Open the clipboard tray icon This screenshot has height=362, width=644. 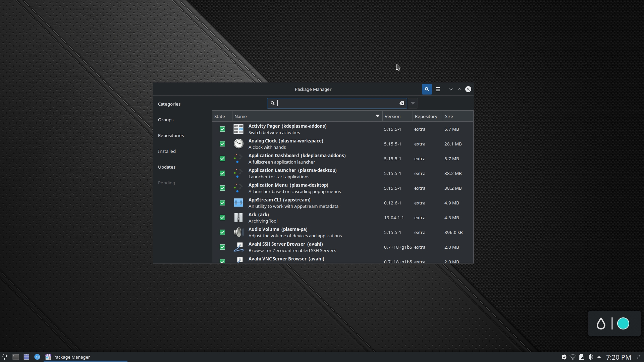click(582, 357)
